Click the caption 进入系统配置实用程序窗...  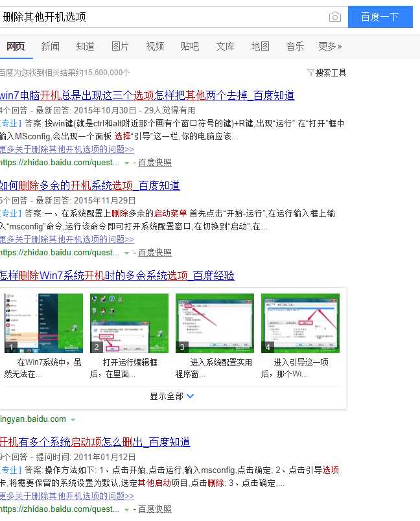tap(215, 368)
